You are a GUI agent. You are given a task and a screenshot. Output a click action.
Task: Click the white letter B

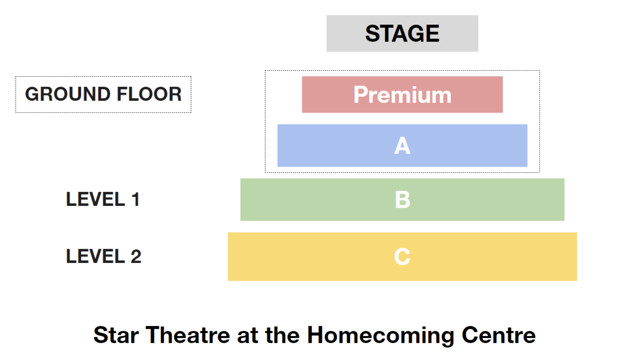tap(402, 200)
